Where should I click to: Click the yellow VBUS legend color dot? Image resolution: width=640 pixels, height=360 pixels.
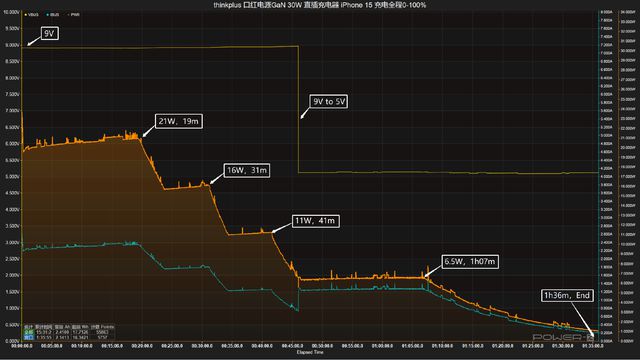[x=26, y=15]
